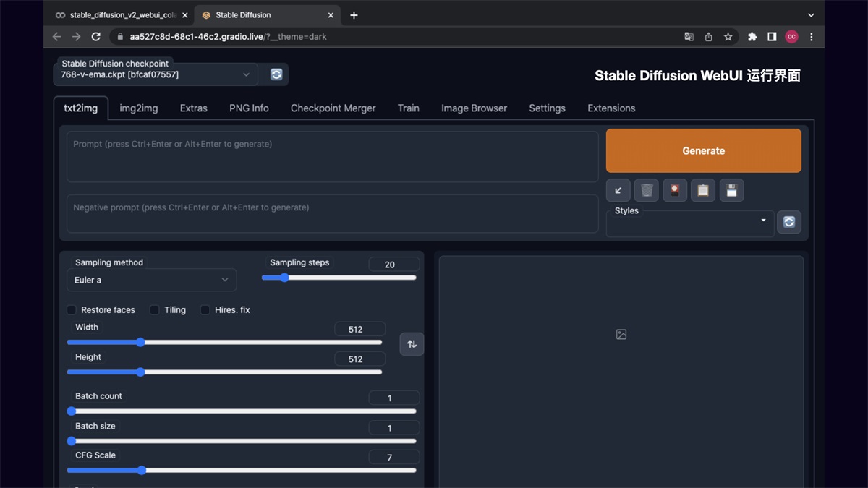Image resolution: width=868 pixels, height=488 pixels.
Task: Refresh the Stable Diffusion checkpoint list
Action: 275,74
